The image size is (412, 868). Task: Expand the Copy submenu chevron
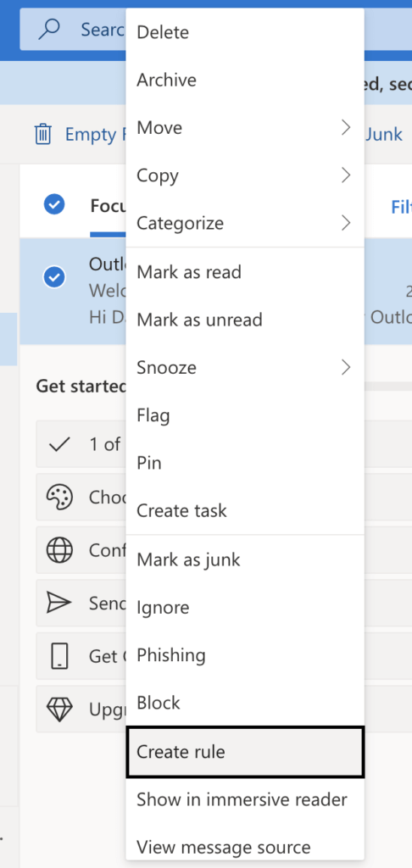click(x=346, y=175)
